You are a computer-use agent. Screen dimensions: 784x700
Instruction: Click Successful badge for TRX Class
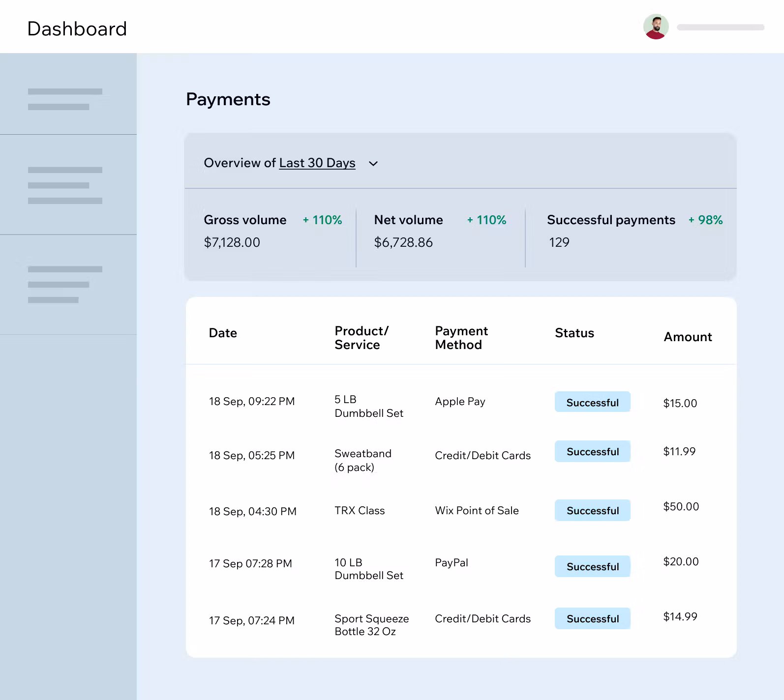pyautogui.click(x=592, y=510)
